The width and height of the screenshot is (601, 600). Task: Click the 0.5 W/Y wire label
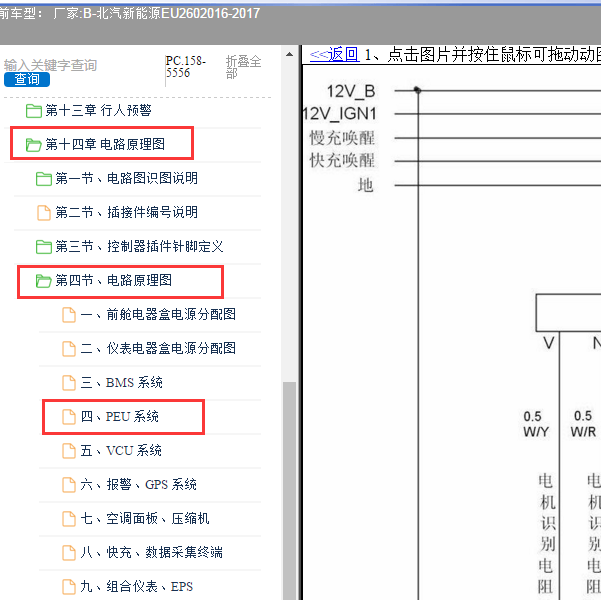pos(536,424)
